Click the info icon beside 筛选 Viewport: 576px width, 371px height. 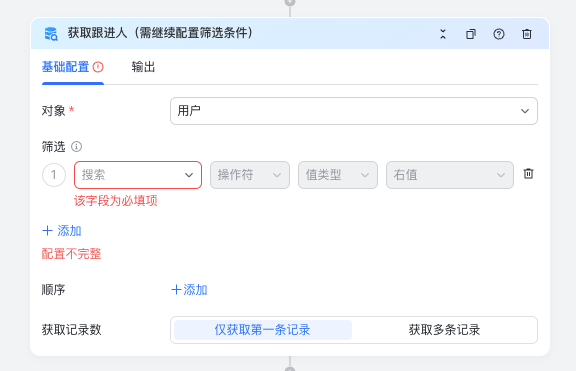pyautogui.click(x=76, y=147)
